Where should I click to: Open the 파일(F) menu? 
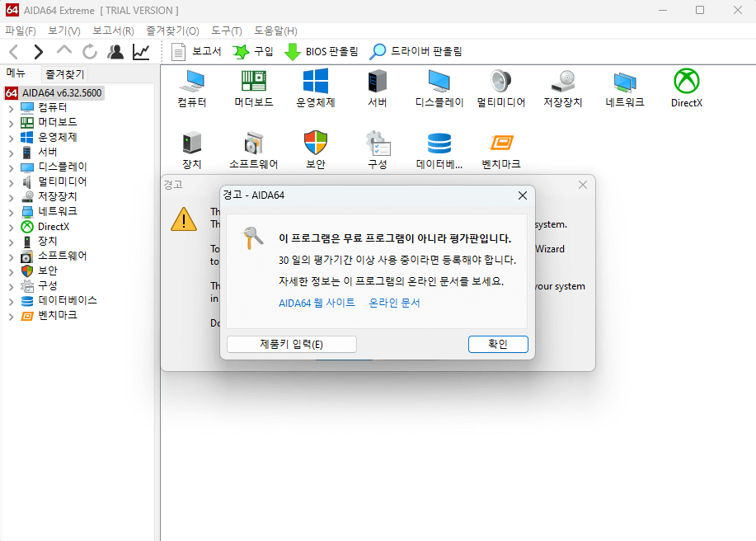click(21, 31)
